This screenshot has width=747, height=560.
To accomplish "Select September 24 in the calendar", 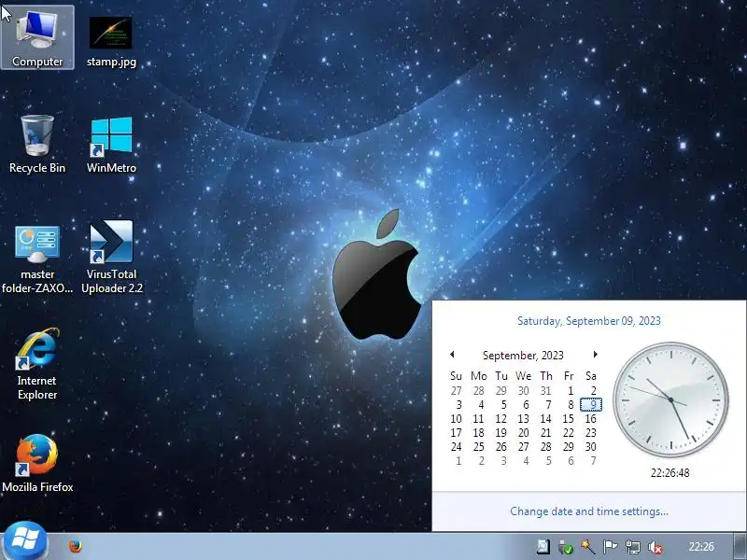I will 456,447.
